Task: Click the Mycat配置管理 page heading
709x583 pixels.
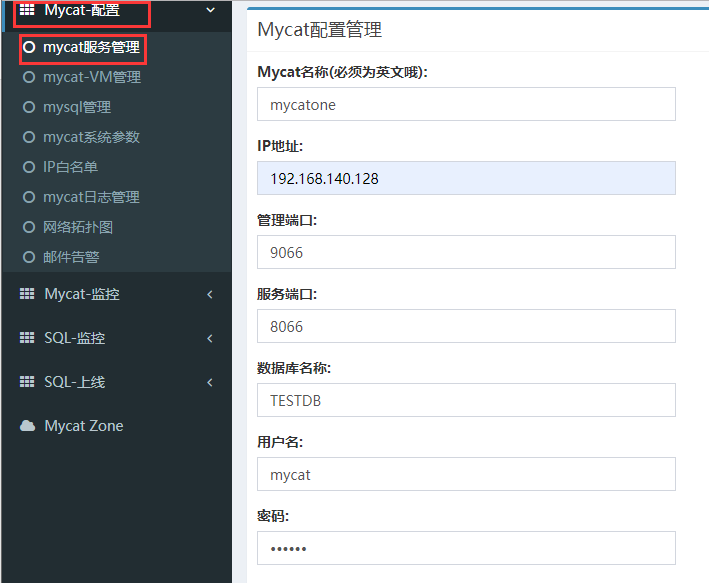Action: [320, 30]
